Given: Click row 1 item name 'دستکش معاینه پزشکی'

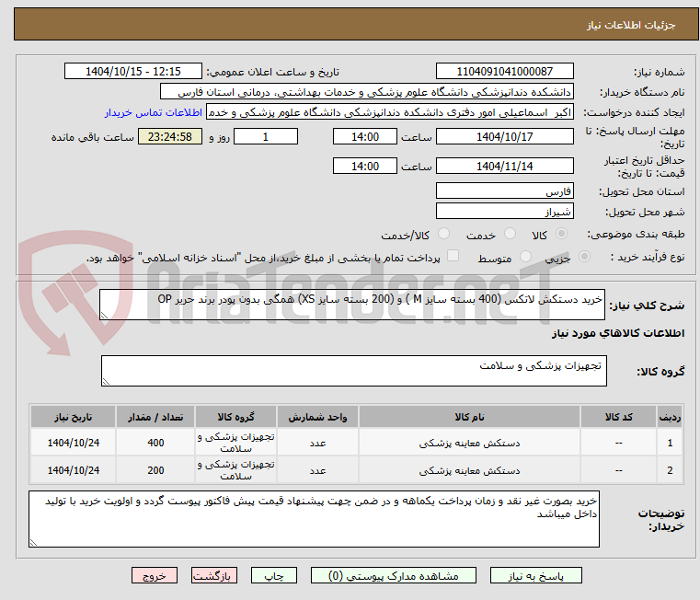Looking at the screenshot, I should tap(469, 443).
